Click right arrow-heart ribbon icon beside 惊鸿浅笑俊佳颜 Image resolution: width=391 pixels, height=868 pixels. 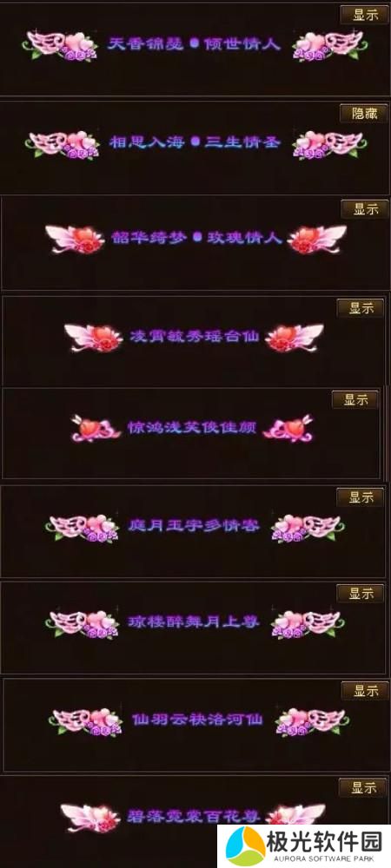pyautogui.click(x=288, y=428)
